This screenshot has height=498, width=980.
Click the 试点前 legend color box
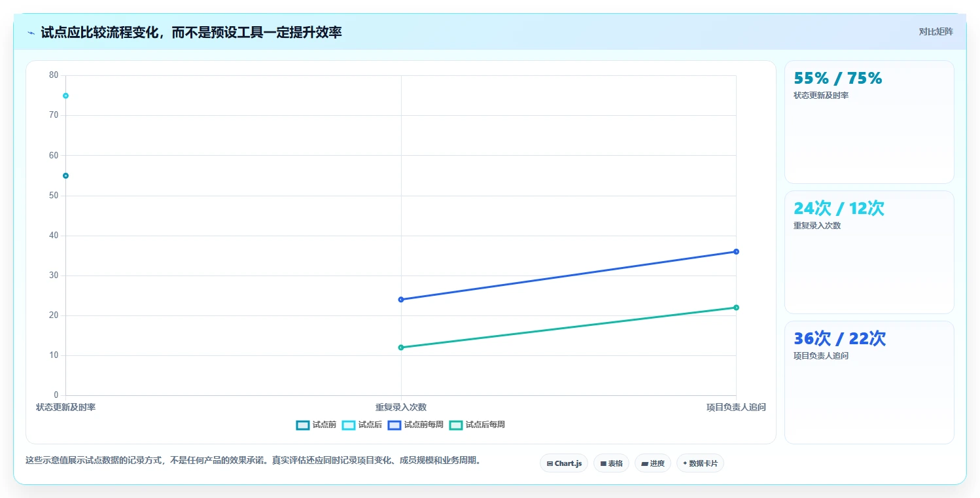point(302,425)
